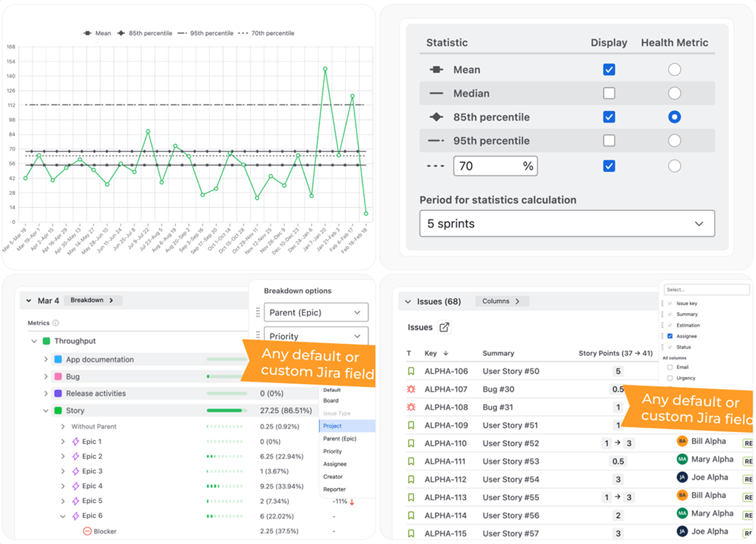Image resolution: width=756 pixels, height=544 pixels.
Task: Click Mean legend item in chart
Action: pos(97,33)
